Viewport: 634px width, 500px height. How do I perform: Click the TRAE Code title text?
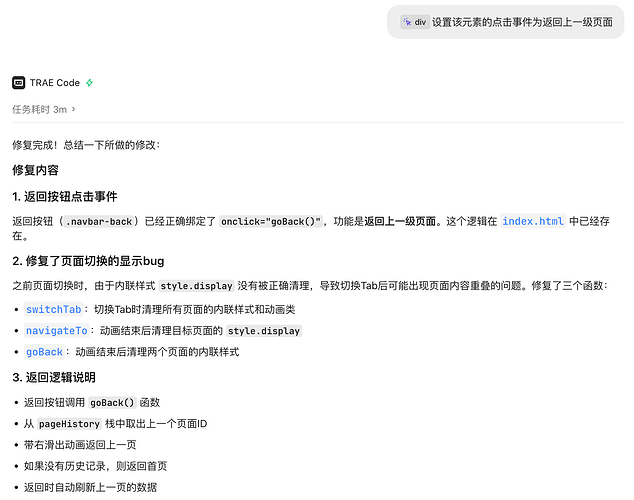pos(55,83)
